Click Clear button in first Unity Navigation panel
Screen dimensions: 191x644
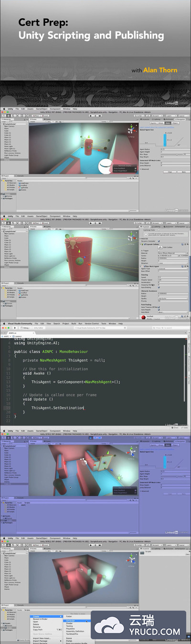[x=170, y=172]
